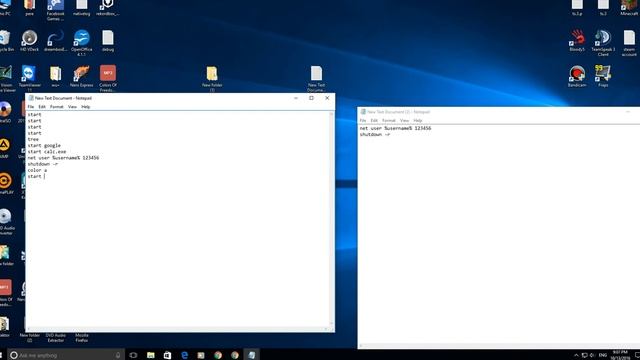
Task: Select the TeamViewer desktop shortcut
Action: 29,78
